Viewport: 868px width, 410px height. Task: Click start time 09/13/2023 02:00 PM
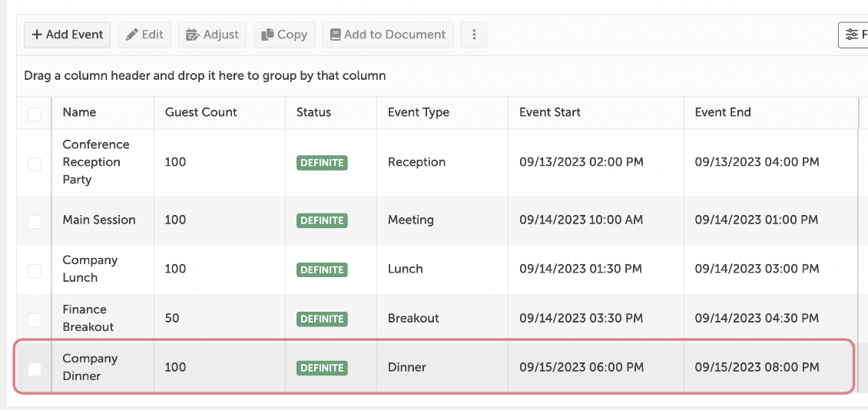click(581, 162)
